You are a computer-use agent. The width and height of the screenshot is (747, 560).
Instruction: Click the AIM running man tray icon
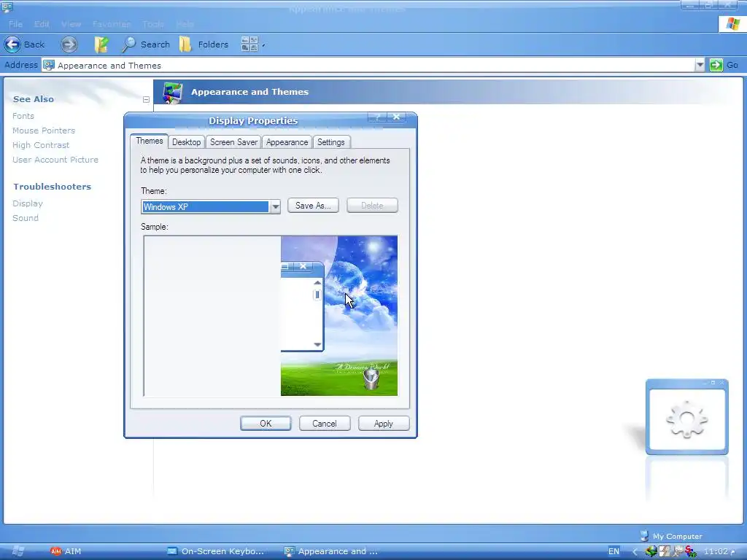point(677,551)
